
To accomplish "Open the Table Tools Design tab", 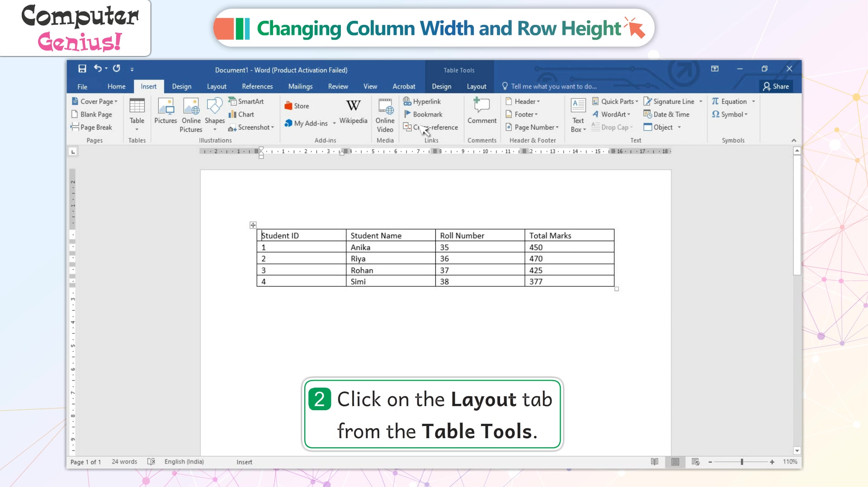I will (441, 86).
